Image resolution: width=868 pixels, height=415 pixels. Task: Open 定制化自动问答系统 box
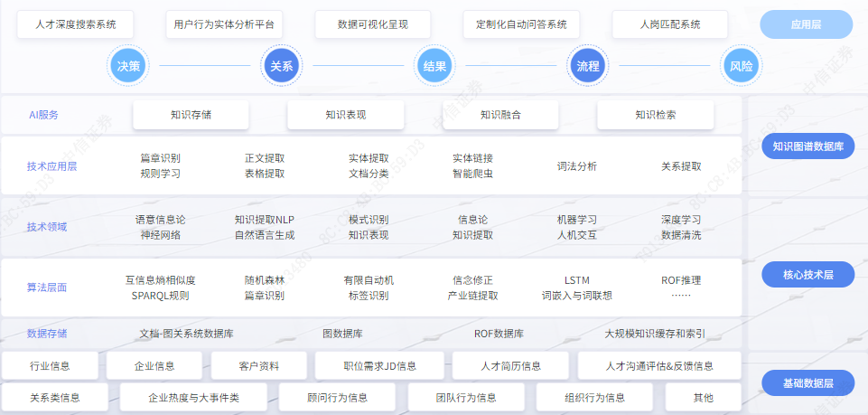point(521,24)
